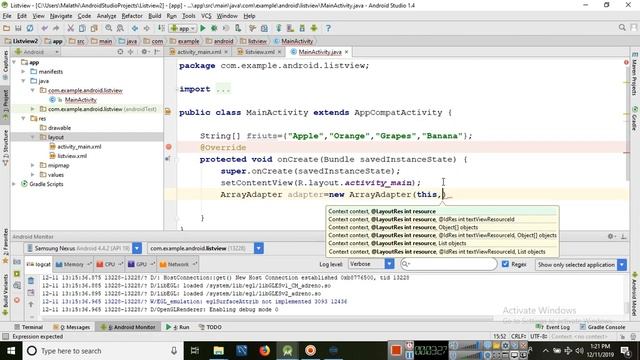The height and width of the screenshot is (360, 640).
Task: Click the Windows search box
Action: point(102,351)
